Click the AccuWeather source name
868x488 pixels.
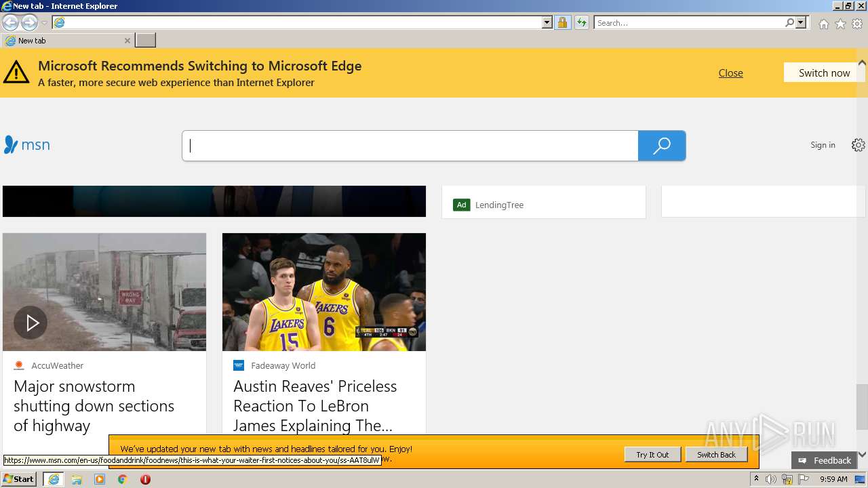pyautogui.click(x=57, y=365)
